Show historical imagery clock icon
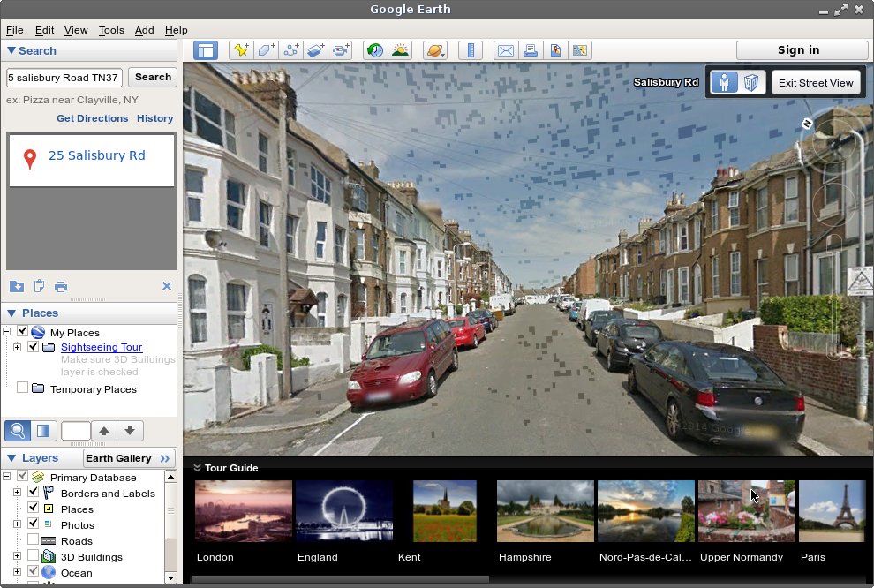874x588 pixels. [375, 50]
